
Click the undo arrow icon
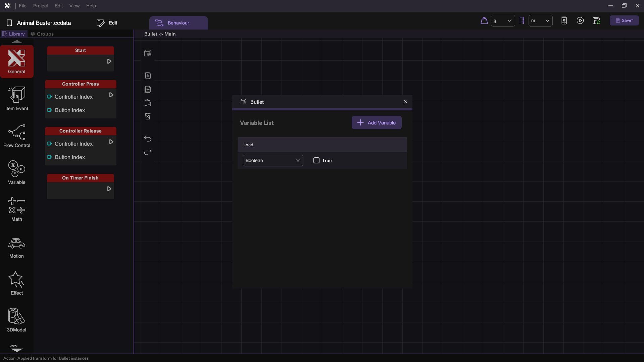point(148,139)
